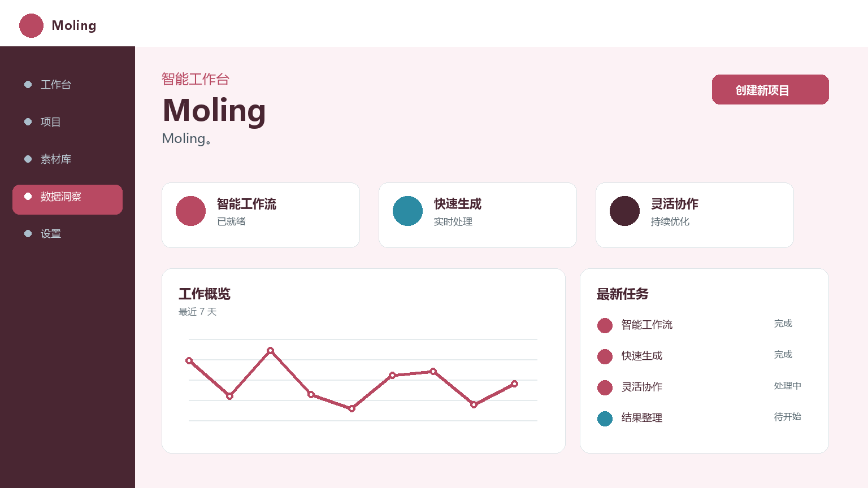Click the pink circle icon on 智能工作流 card
Image resolution: width=868 pixels, height=488 pixels.
click(x=190, y=211)
